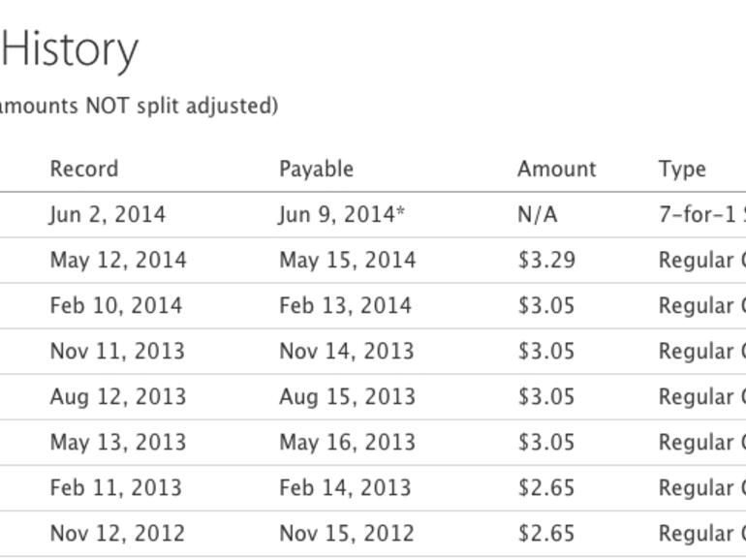This screenshot has height=560, width=746.
Task: Click the Feb 13, 2014 payable date
Action: [x=345, y=305]
